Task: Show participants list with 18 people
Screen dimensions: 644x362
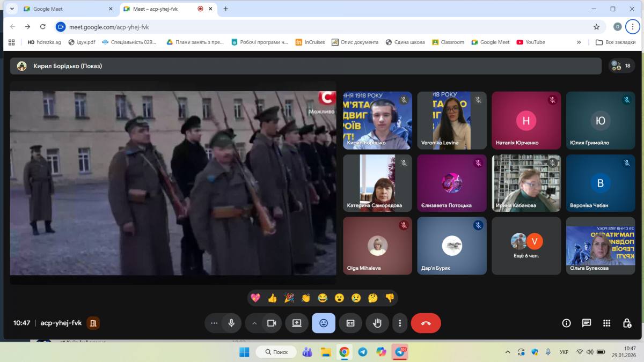Action: (x=621, y=66)
